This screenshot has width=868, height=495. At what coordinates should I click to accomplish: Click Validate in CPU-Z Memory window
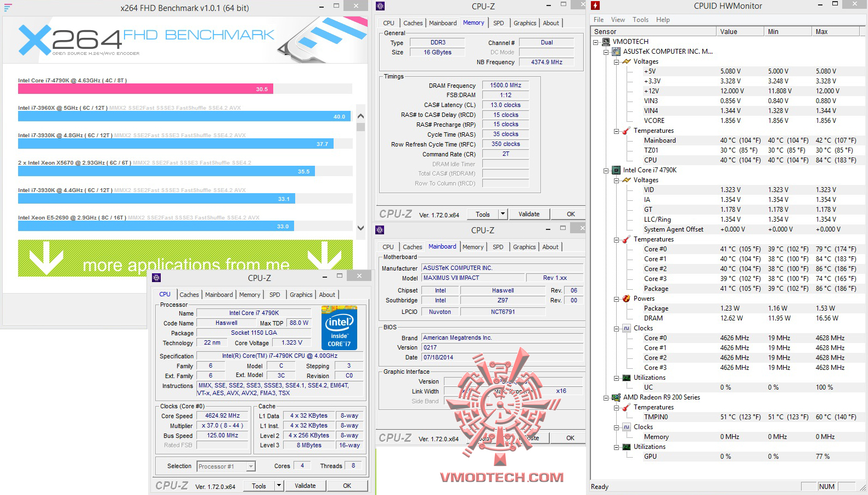(x=529, y=214)
